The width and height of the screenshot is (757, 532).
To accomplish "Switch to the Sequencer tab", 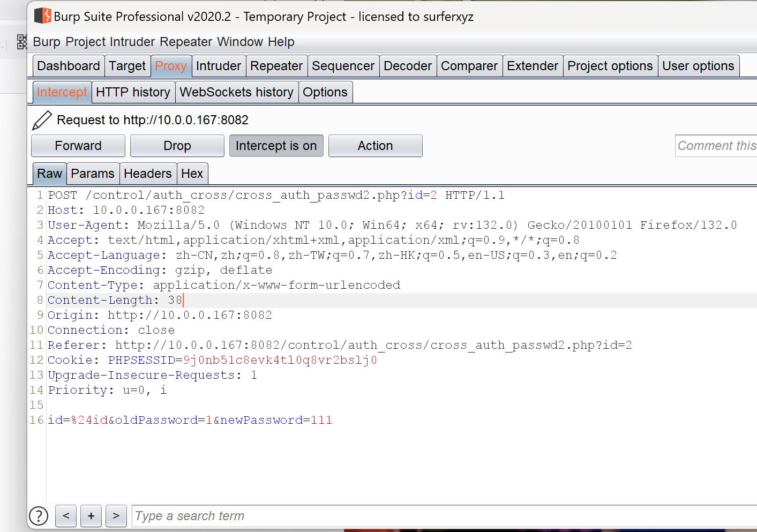I will point(343,66).
